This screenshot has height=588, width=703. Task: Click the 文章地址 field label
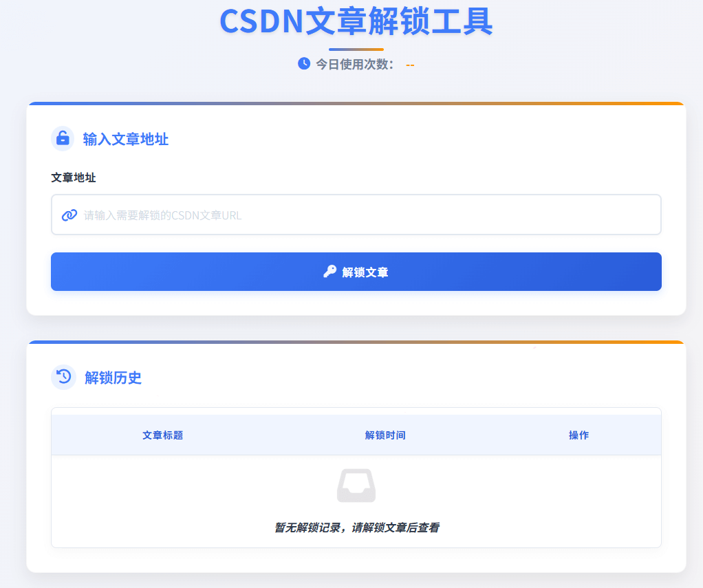(x=74, y=177)
